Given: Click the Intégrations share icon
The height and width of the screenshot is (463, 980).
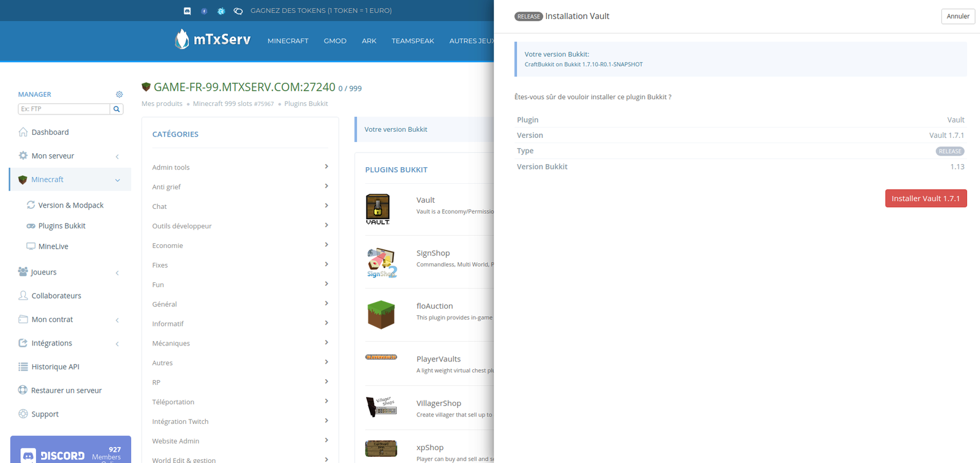Looking at the screenshot, I should pyautogui.click(x=23, y=343).
